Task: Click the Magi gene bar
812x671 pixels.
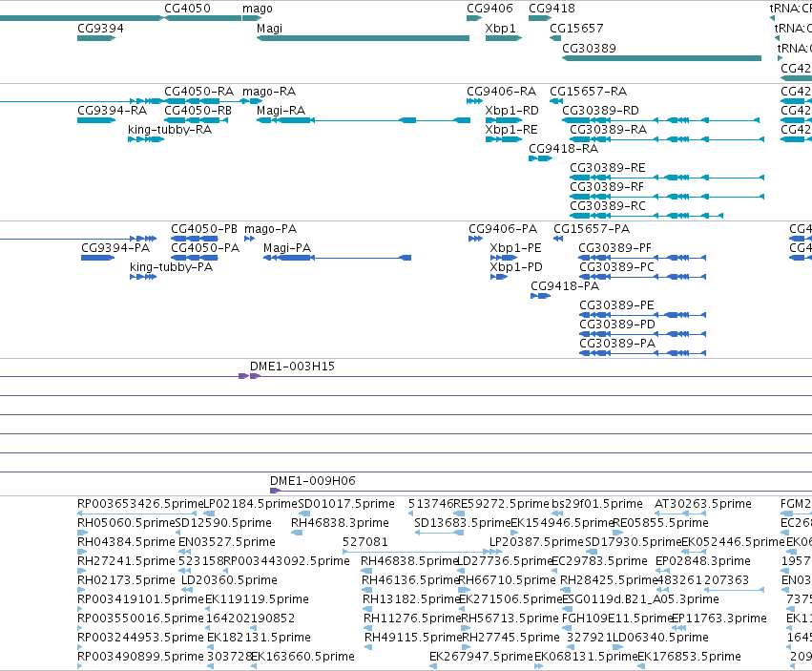Action: (363, 38)
